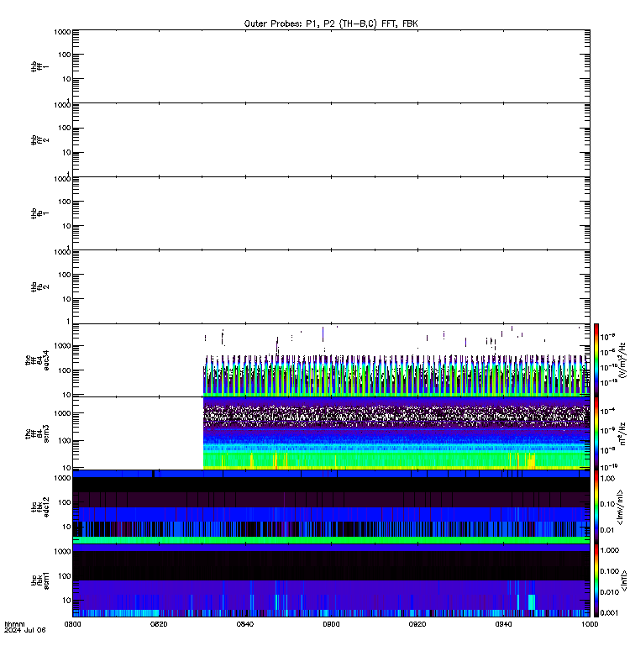Click the 'thc fbk scm1' panel label
The image size is (630, 672).
[x=39, y=580]
